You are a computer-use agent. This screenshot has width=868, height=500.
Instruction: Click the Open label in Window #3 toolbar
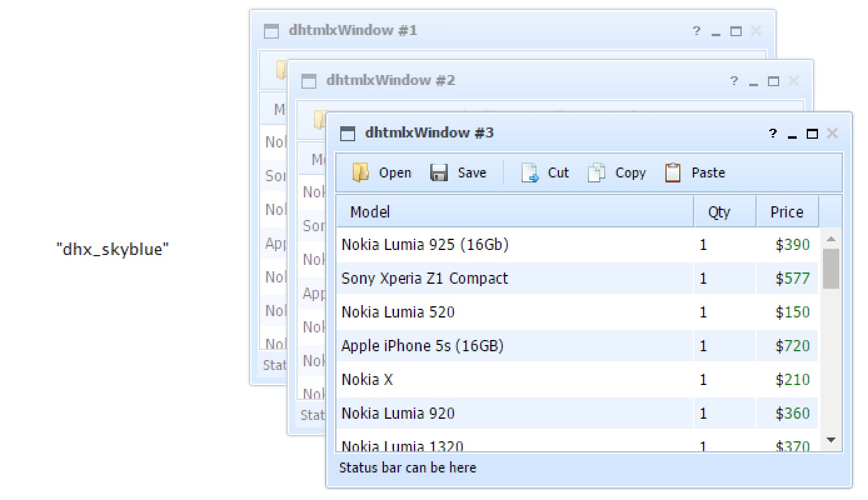395,173
